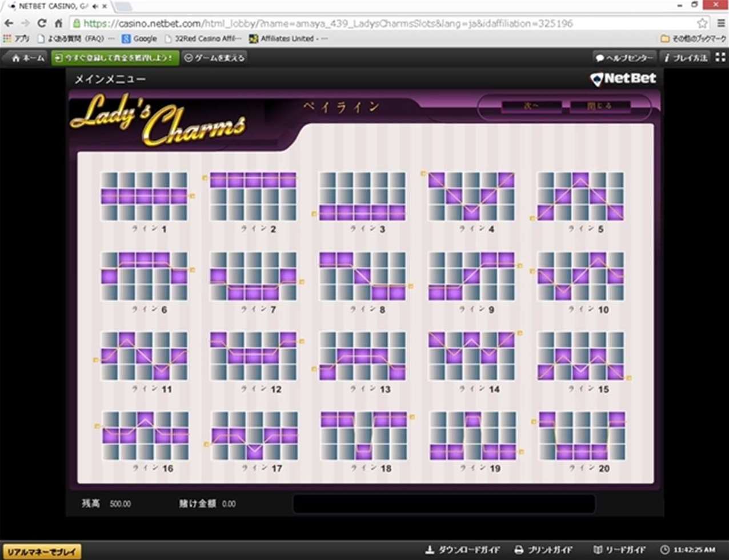Click the empty black message bar

pos(444,504)
